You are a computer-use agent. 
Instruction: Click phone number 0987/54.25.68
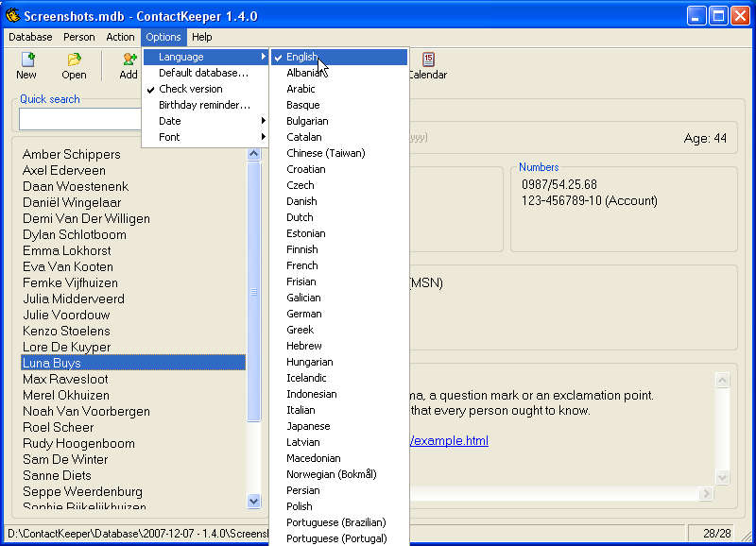[559, 184]
